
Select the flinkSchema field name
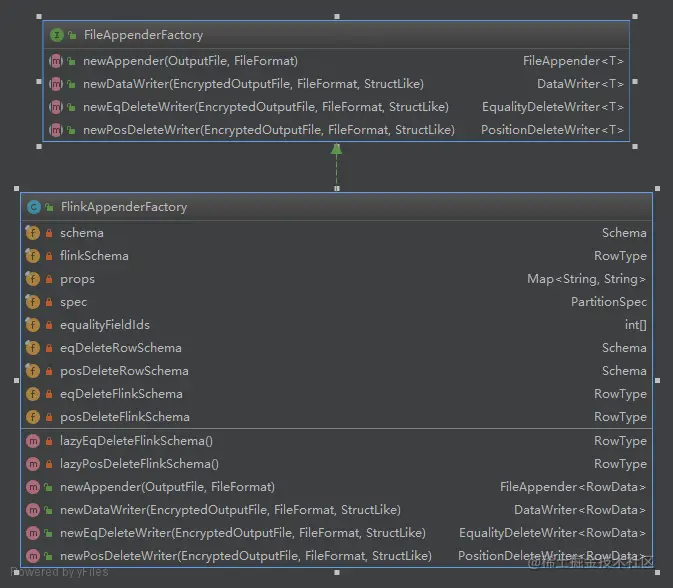pyautogui.click(x=94, y=256)
